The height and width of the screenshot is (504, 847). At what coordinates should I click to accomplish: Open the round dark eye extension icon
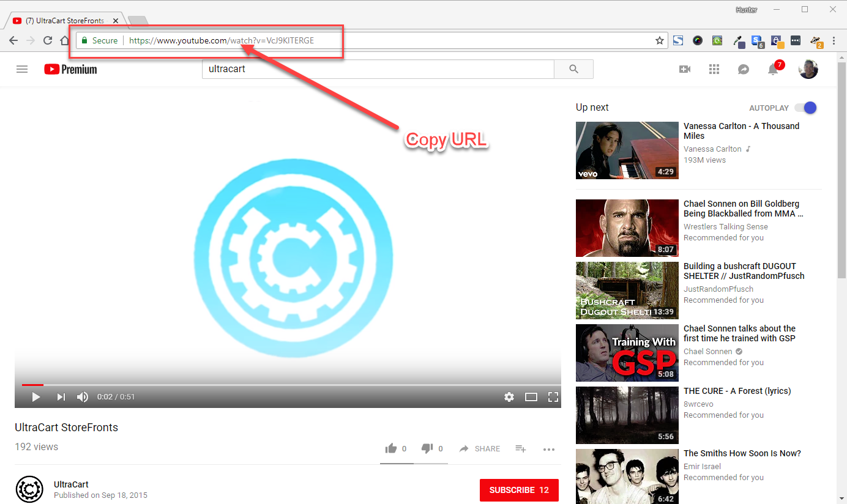(x=698, y=41)
